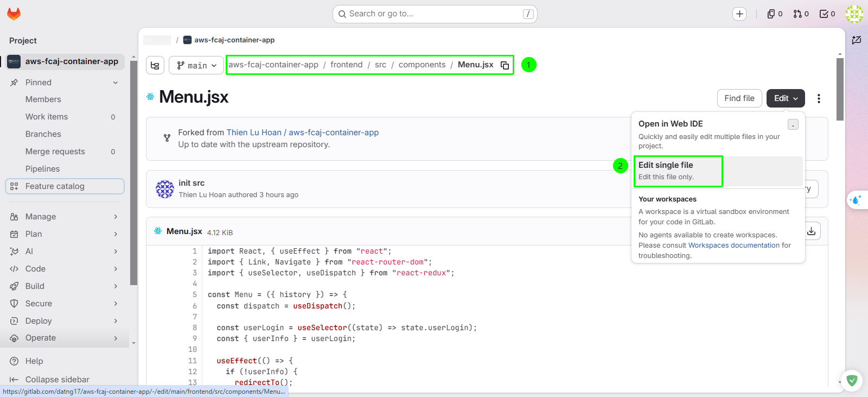Screen dimensions: 868x397
Task: Expand the Deploy sidebar section
Action: (x=65, y=321)
